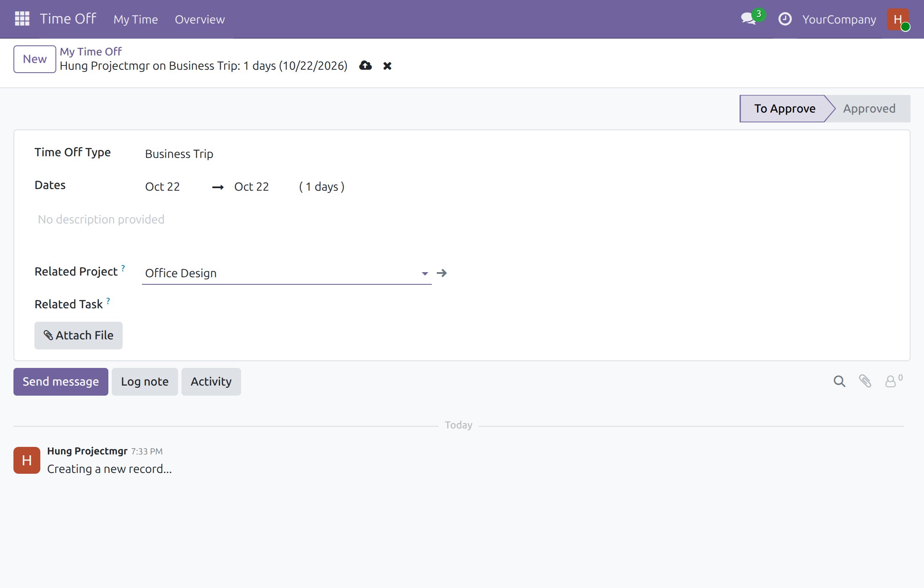Viewport: 924px width, 588px height.
Task: Click the New button
Action: coord(35,59)
